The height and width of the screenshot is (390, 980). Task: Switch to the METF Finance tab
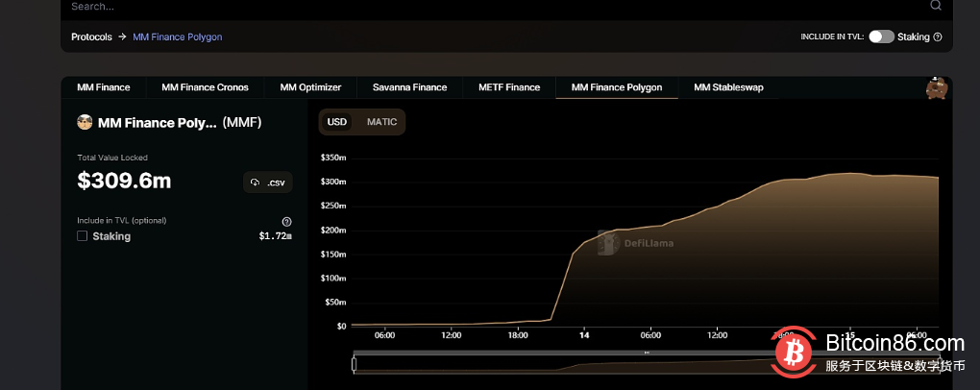point(509,87)
